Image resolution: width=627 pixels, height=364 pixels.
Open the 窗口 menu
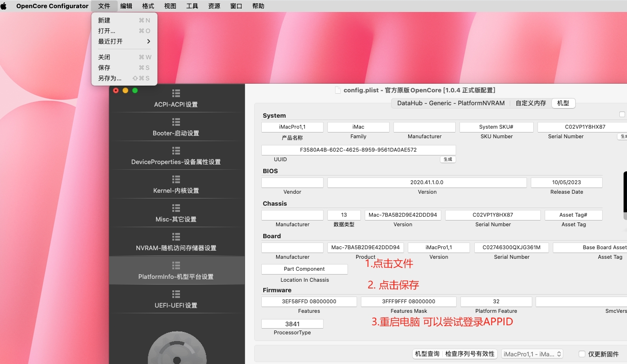(x=236, y=6)
